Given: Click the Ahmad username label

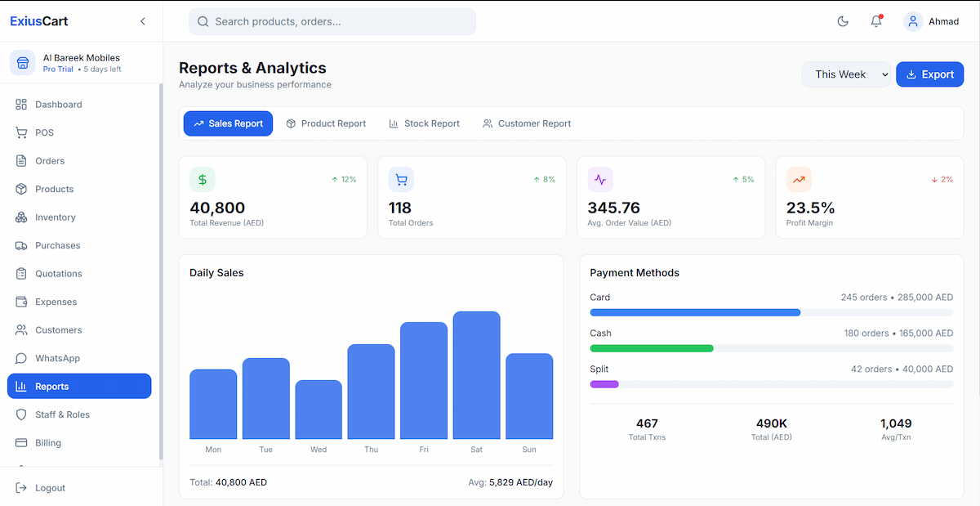Looking at the screenshot, I should (x=943, y=21).
